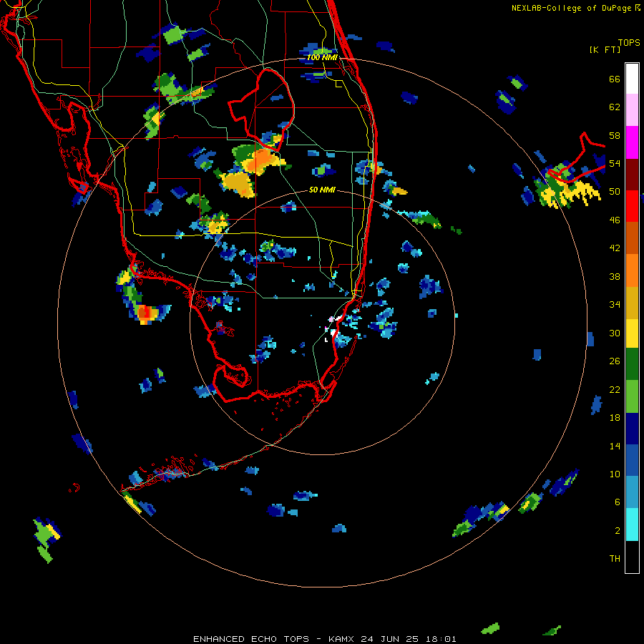Screen dimensions: 644x644
Task: Click the 42 legend value
Action: pos(615,248)
